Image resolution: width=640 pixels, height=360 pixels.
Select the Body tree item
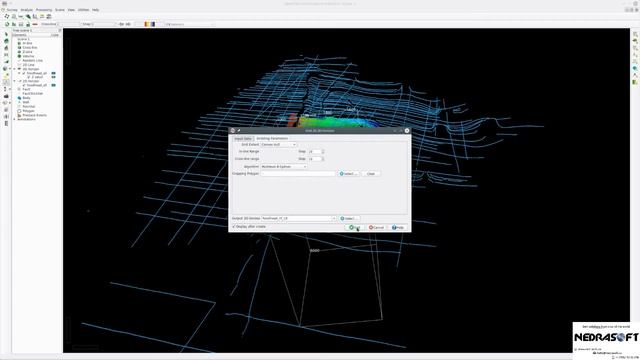[x=26, y=98]
